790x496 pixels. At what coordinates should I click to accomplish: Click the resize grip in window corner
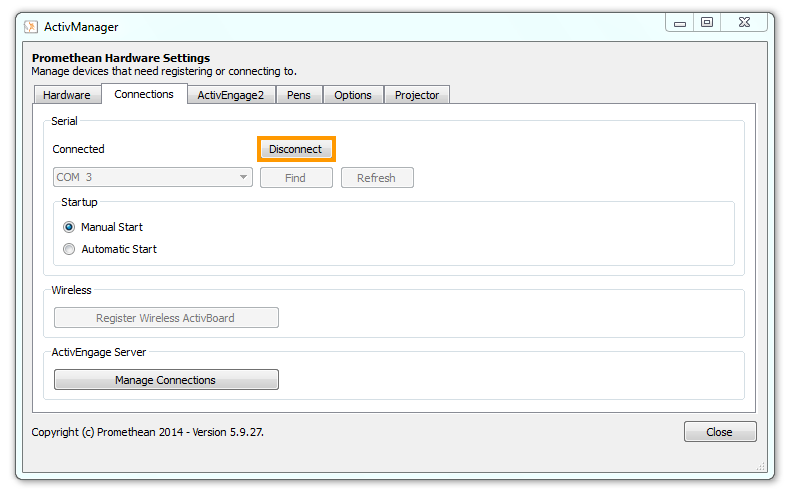(x=761, y=467)
